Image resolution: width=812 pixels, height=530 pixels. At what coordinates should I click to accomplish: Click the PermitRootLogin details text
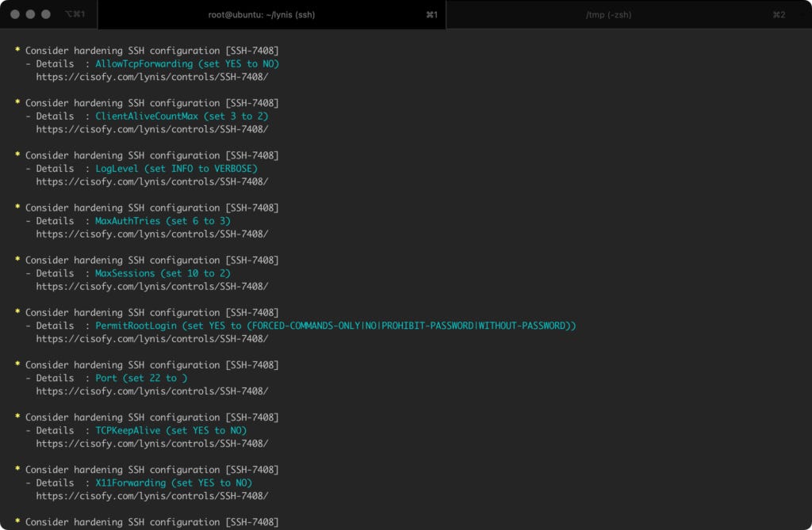pos(335,326)
